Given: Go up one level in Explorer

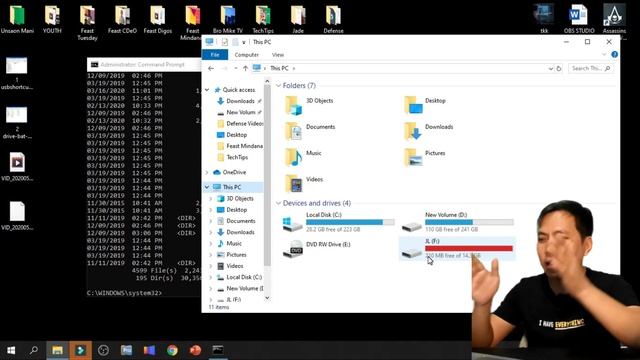Looking at the screenshot, I should click(x=245, y=68).
